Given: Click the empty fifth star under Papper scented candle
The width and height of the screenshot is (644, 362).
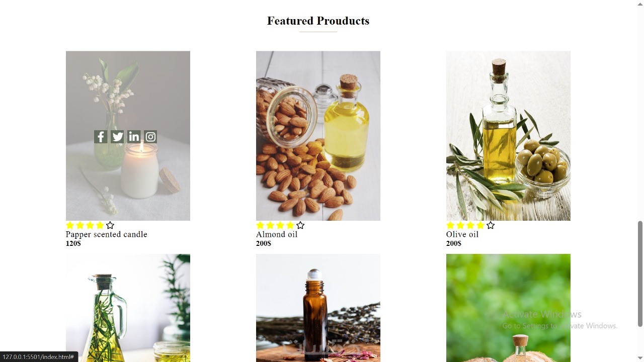Looking at the screenshot, I should point(110,225).
